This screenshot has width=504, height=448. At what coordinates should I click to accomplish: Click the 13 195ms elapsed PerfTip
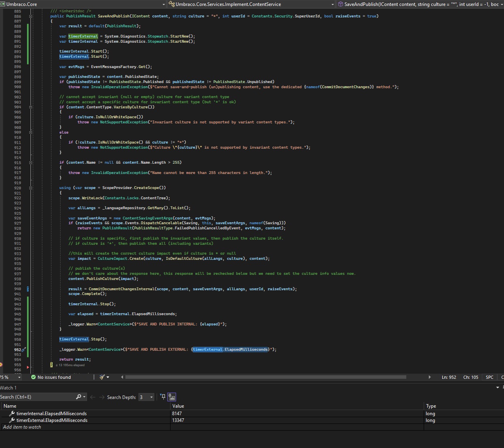pyautogui.click(x=70, y=365)
